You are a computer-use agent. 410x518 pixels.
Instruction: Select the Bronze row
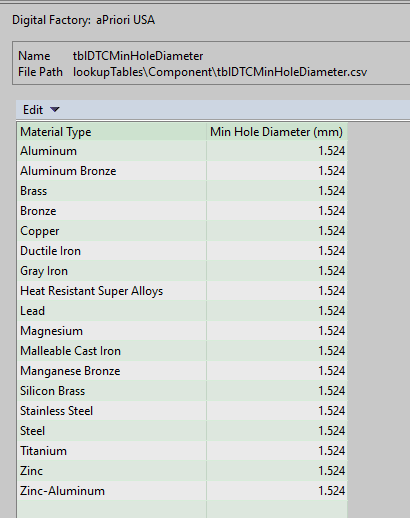(x=182, y=211)
